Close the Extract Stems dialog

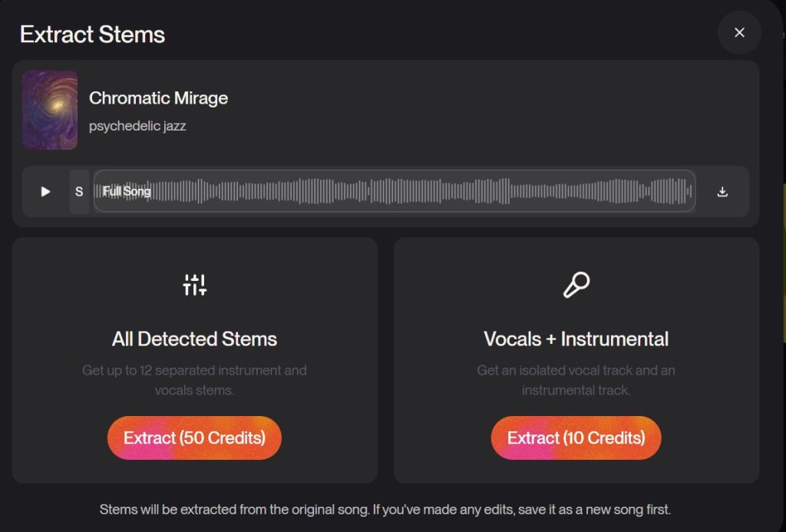(x=739, y=32)
